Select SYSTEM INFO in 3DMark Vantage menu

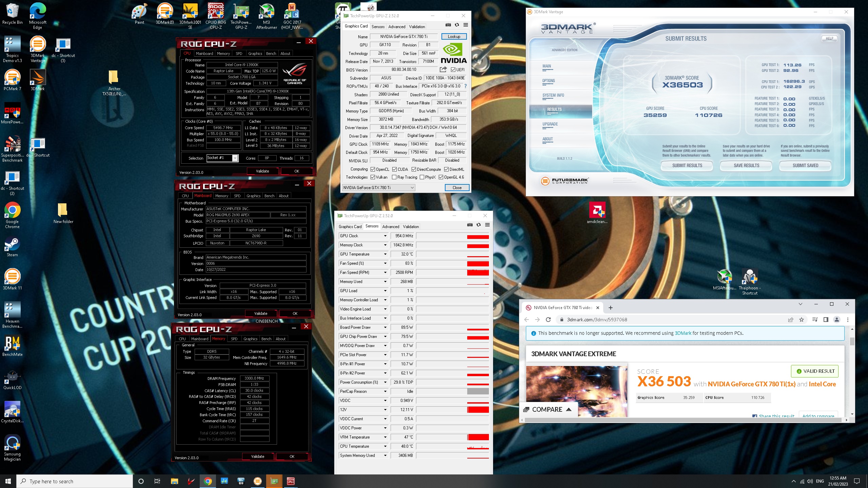coord(553,95)
